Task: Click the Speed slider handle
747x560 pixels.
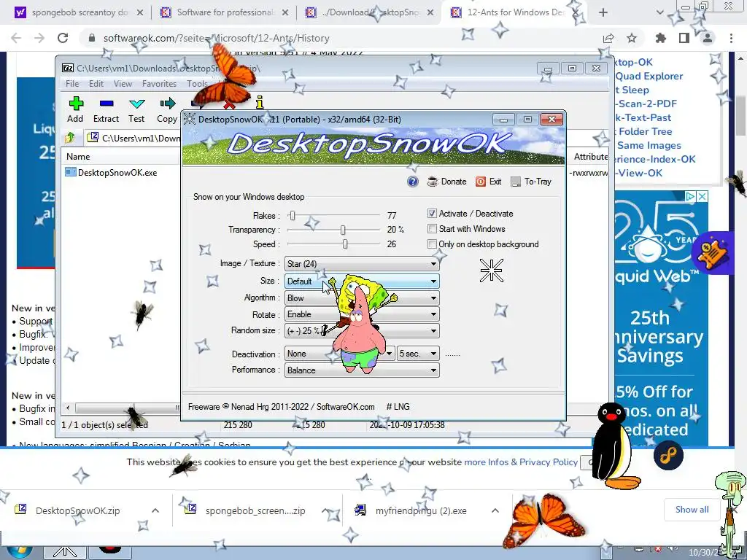Action: coord(345,244)
